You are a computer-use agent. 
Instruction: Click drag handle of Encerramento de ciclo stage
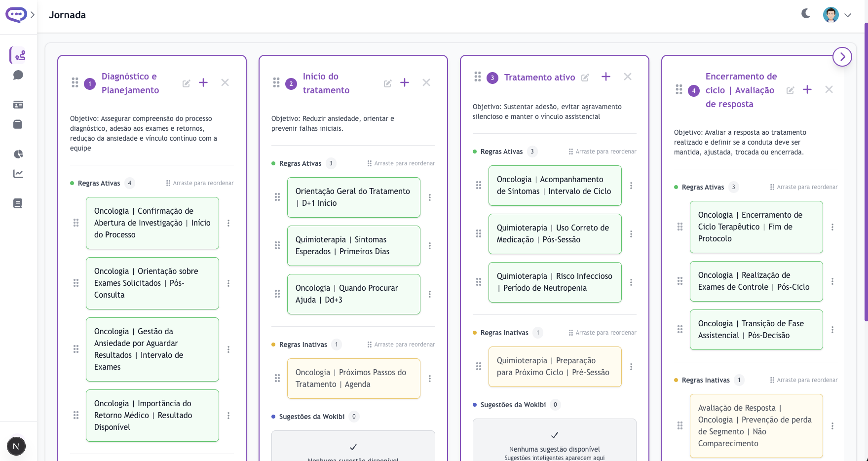tap(679, 90)
